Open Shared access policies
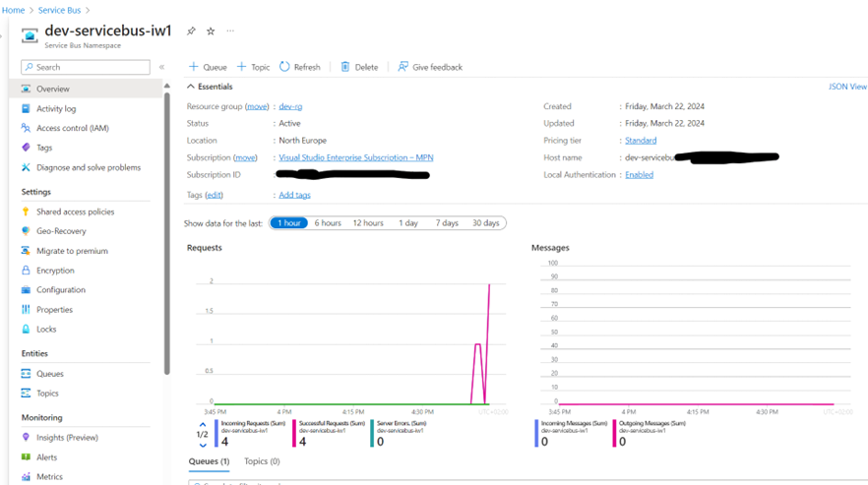Image resolution: width=868 pixels, height=485 pixels. coord(75,212)
